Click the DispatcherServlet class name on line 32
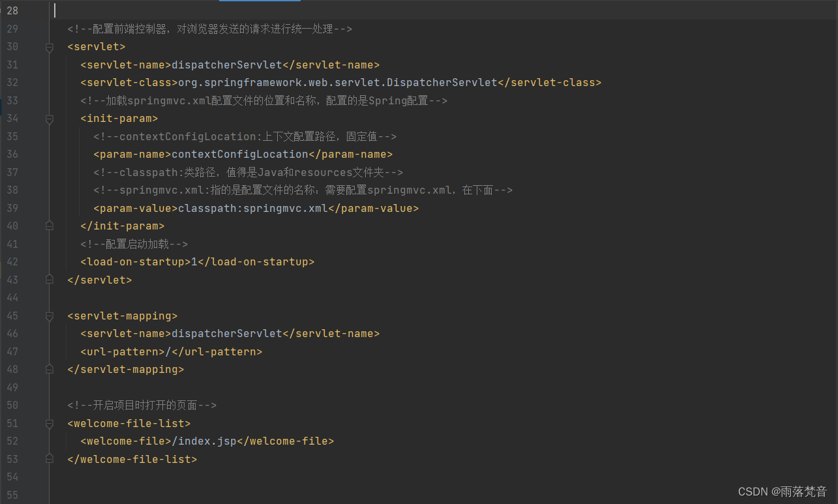 (x=442, y=82)
